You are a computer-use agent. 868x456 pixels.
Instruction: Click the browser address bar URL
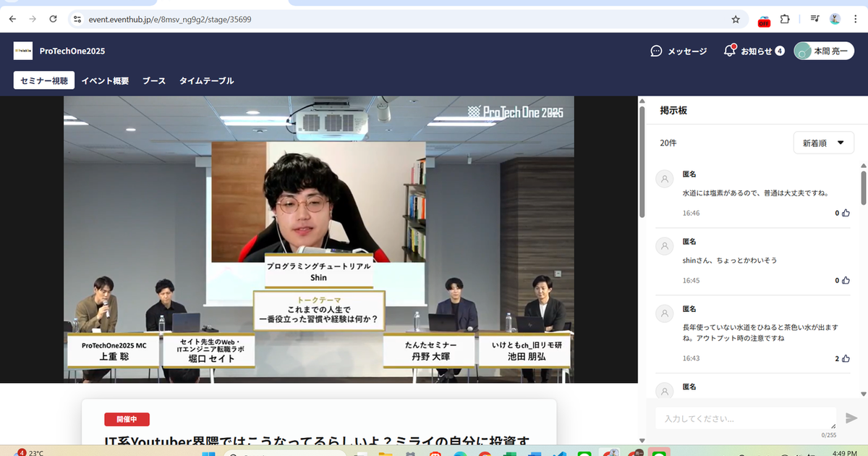[170, 20]
